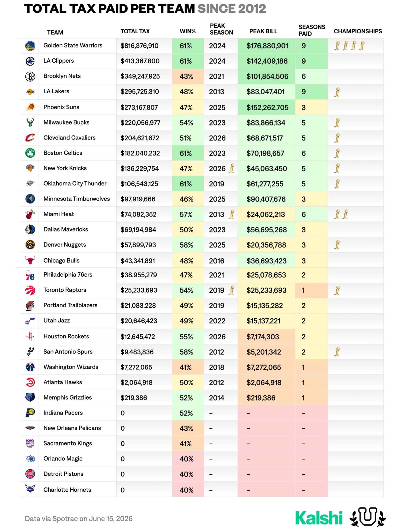Click the Orlando Magic 40% win cell
399x532 pixels.
click(188, 459)
